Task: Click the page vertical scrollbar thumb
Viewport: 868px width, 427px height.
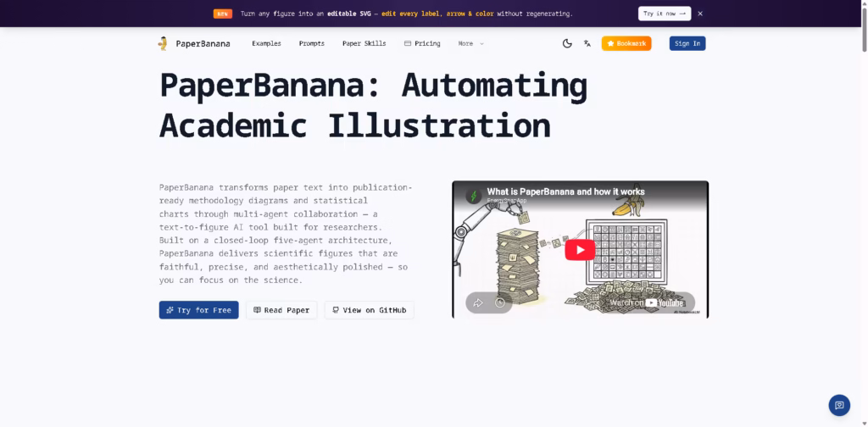Action: point(864,30)
